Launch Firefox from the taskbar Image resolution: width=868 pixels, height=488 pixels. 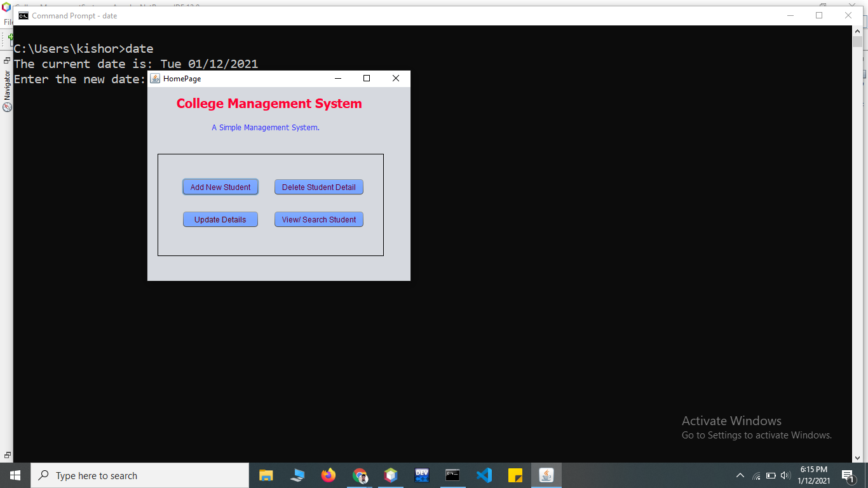tap(329, 475)
